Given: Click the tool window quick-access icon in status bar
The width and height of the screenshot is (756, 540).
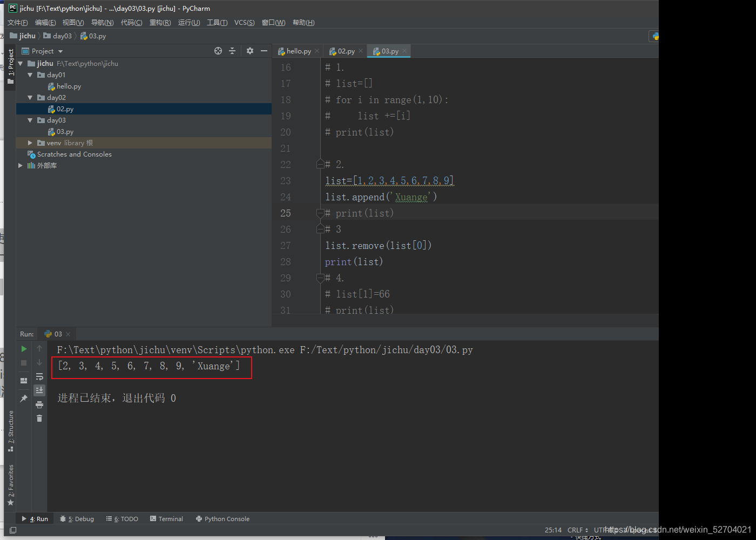Looking at the screenshot, I should tap(13, 530).
